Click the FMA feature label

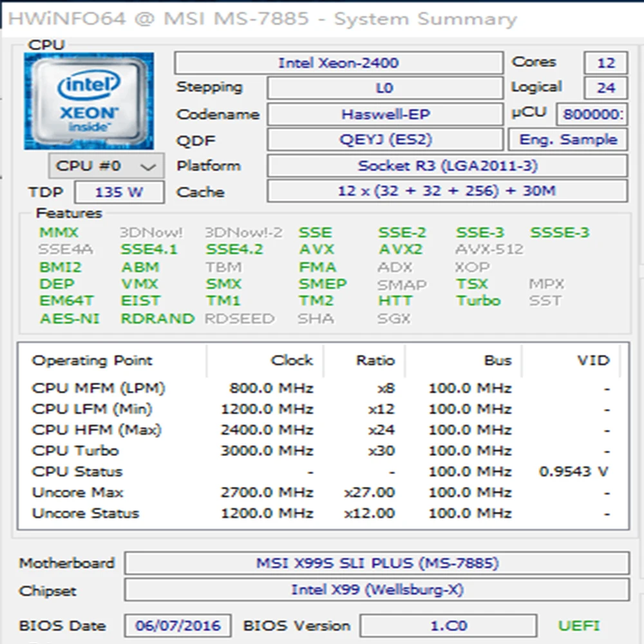coord(317,267)
